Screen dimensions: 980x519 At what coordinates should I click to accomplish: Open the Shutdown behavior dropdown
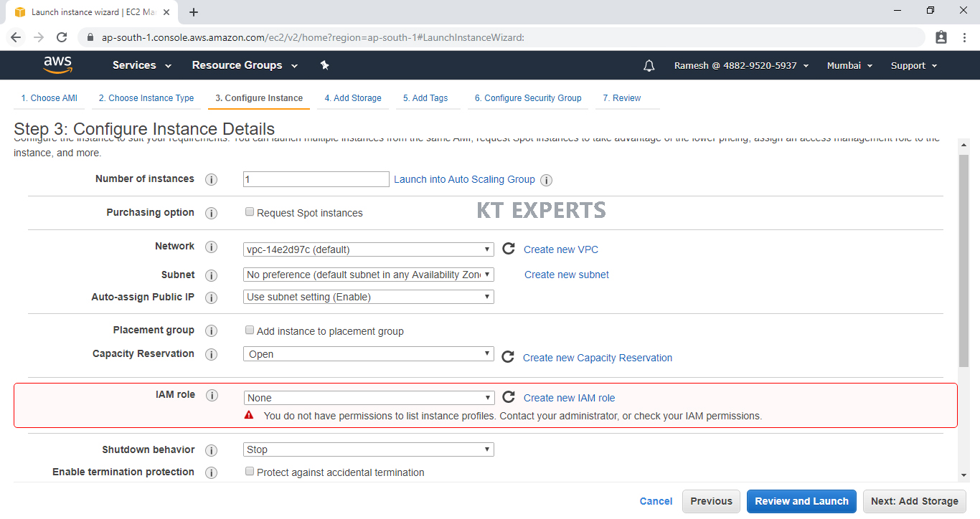pyautogui.click(x=369, y=449)
